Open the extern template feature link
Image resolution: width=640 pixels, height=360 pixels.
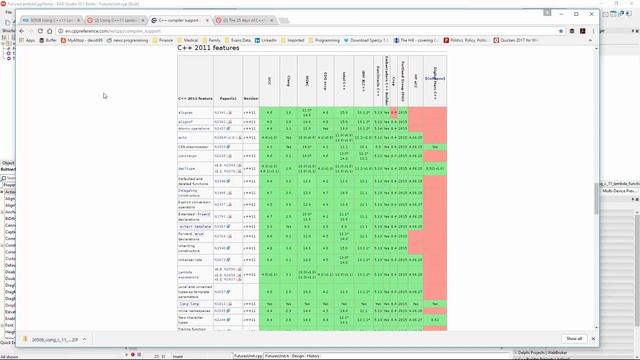pyautogui.click(x=196, y=227)
